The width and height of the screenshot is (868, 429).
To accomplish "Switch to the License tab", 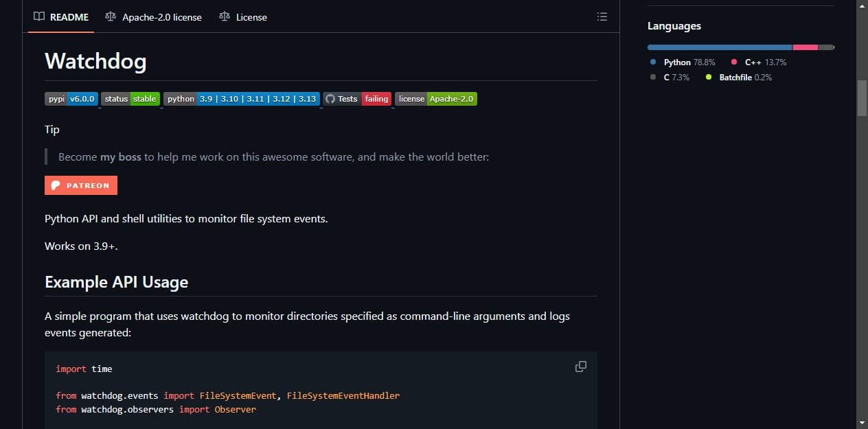I will (x=243, y=17).
